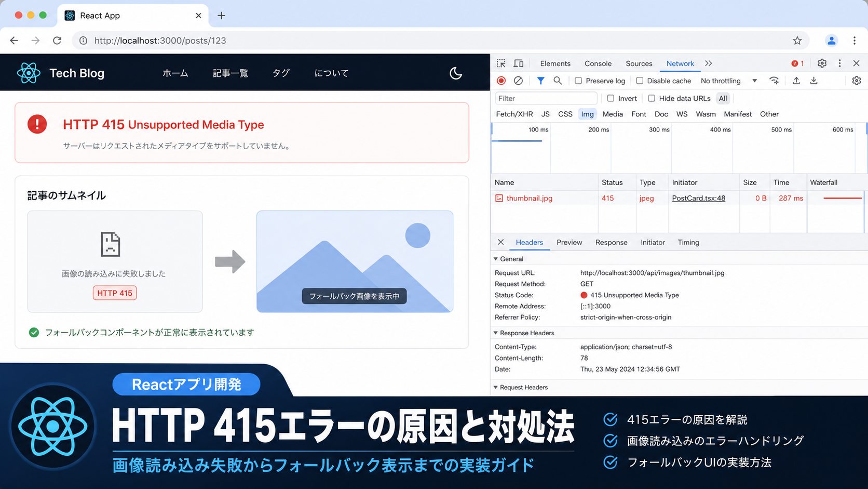
Task: Show more DevTools tabs chevron
Action: pos(709,63)
